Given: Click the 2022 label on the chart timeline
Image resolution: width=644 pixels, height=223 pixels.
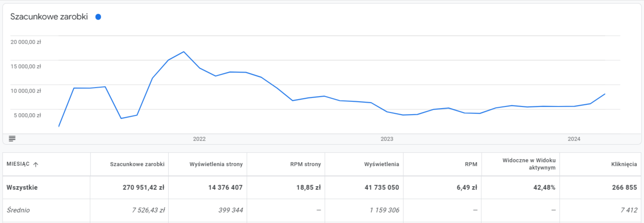Looking at the screenshot, I should coord(199,139).
